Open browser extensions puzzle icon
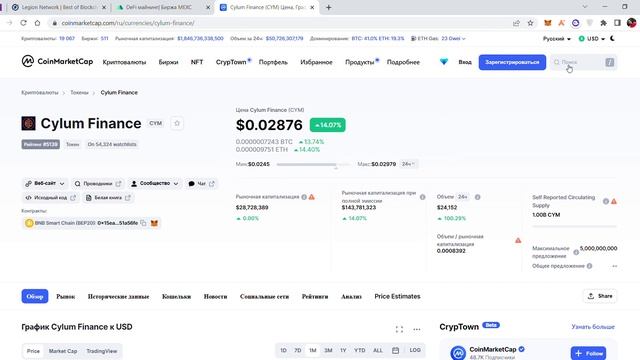Image resolution: width=640 pixels, height=360 pixels. click(x=603, y=23)
